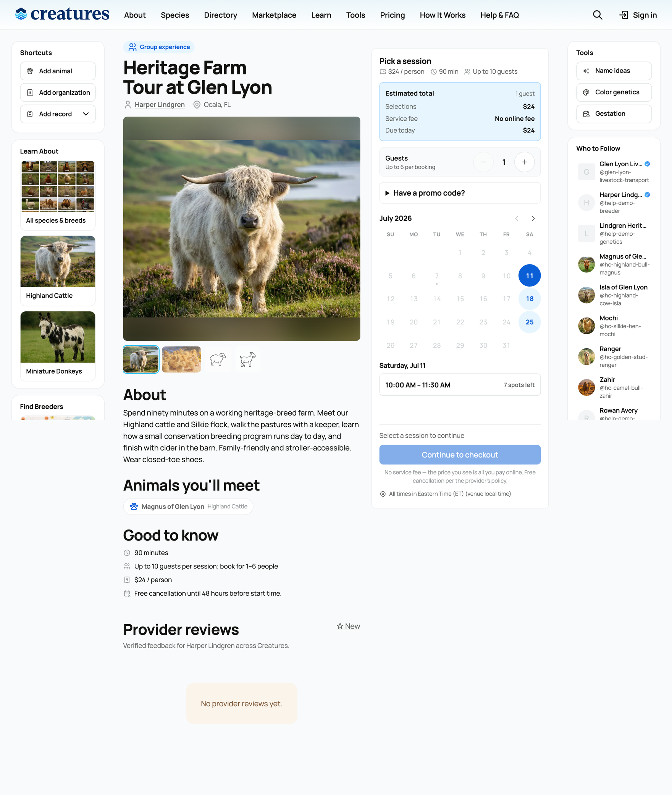Image resolution: width=672 pixels, height=795 pixels.
Task: Open the About nav item
Action: (135, 15)
